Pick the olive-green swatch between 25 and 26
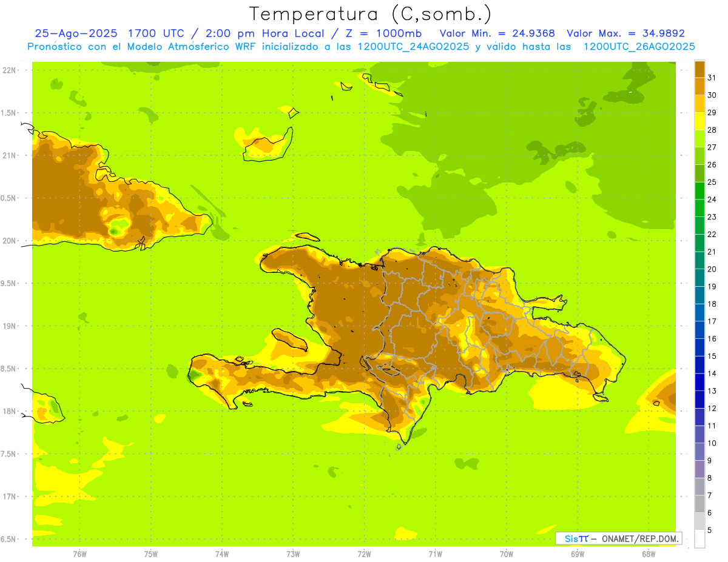 pos(699,173)
